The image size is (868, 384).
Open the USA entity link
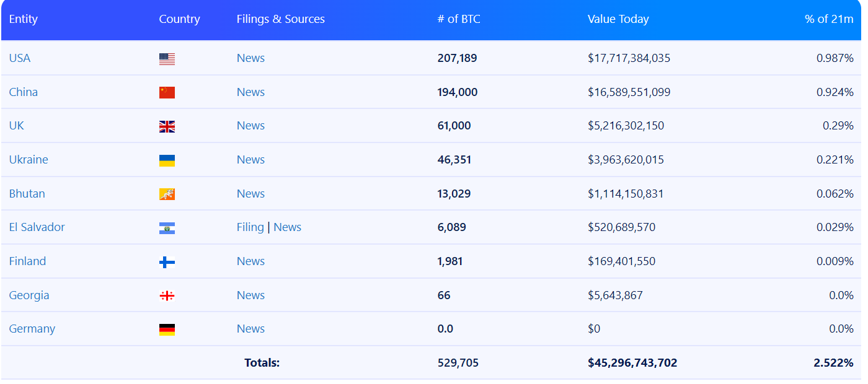point(20,58)
